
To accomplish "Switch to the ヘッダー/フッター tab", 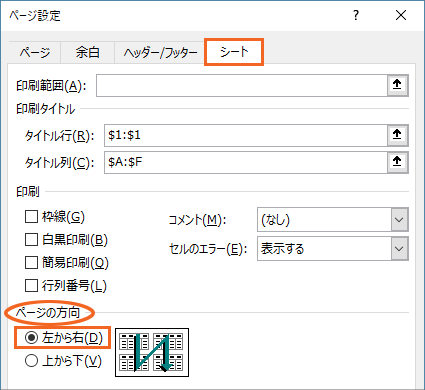I will point(160,52).
